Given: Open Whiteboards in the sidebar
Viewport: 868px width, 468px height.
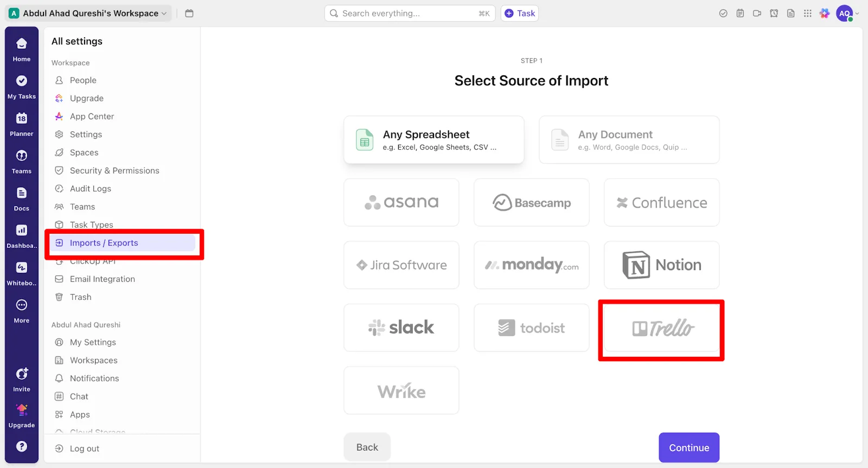Looking at the screenshot, I should pyautogui.click(x=22, y=274).
